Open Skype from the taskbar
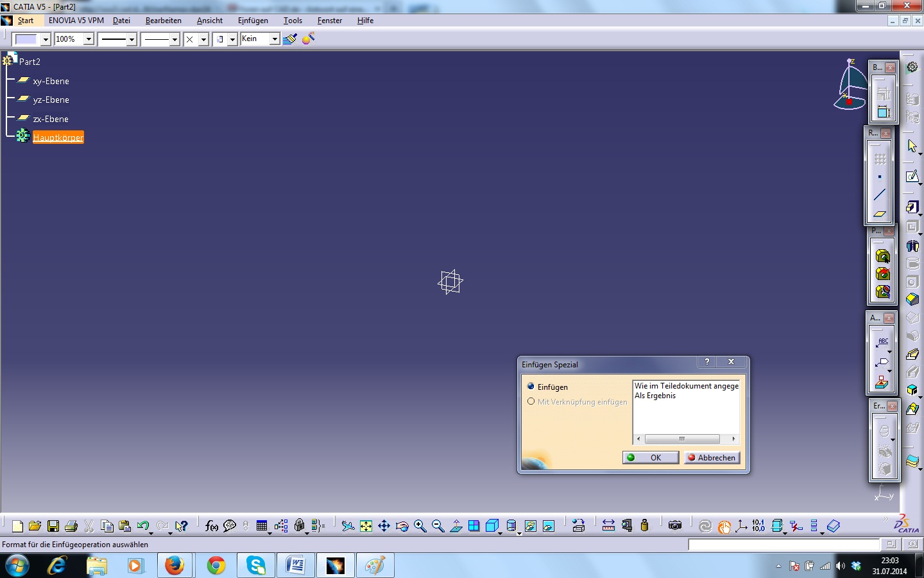 257,566
